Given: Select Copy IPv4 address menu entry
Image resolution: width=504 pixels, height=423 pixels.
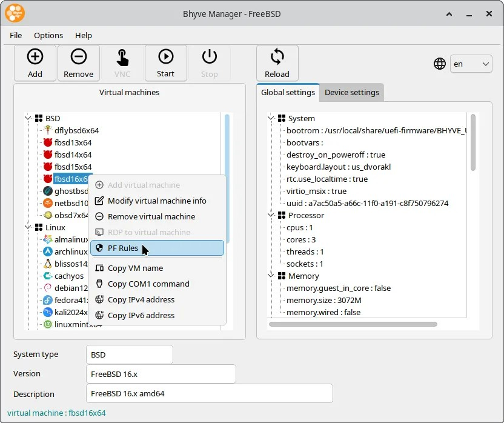Looking at the screenshot, I should coord(141,299).
